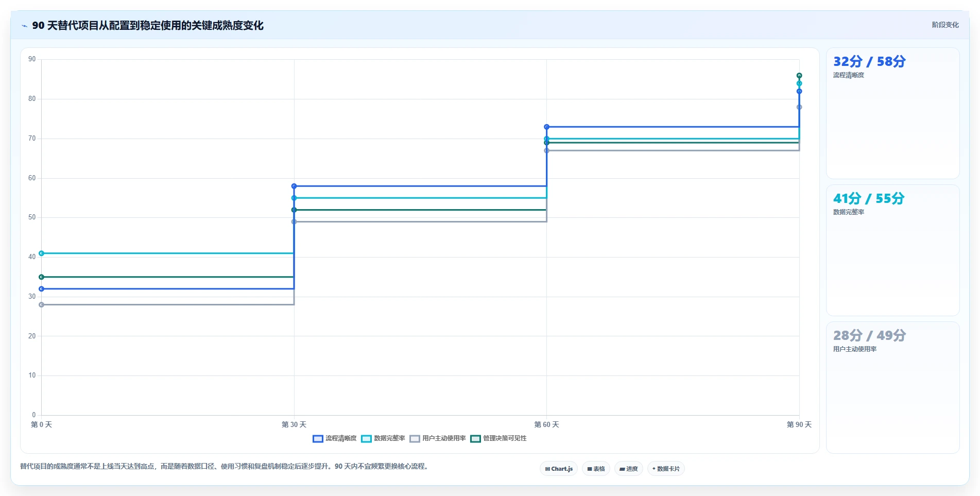Click the 用户主动使用率 point at 第 90 天
Image resolution: width=980 pixels, height=496 pixels.
pyautogui.click(x=799, y=107)
